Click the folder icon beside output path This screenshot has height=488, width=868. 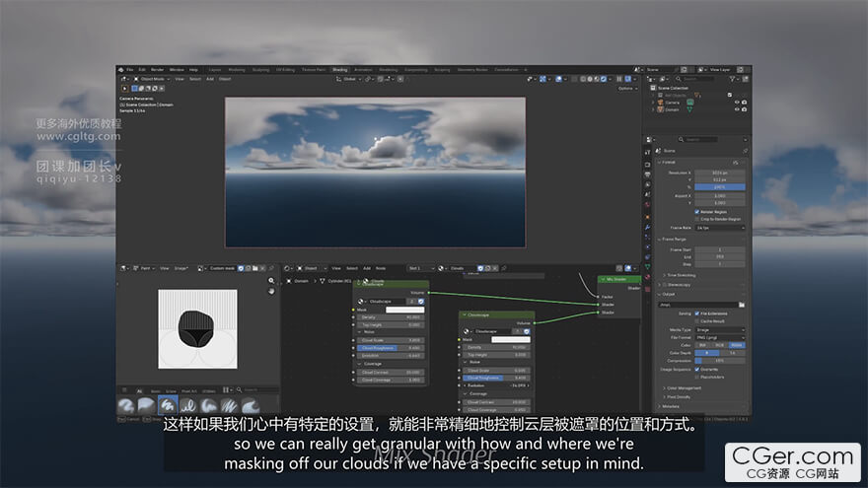coord(742,305)
